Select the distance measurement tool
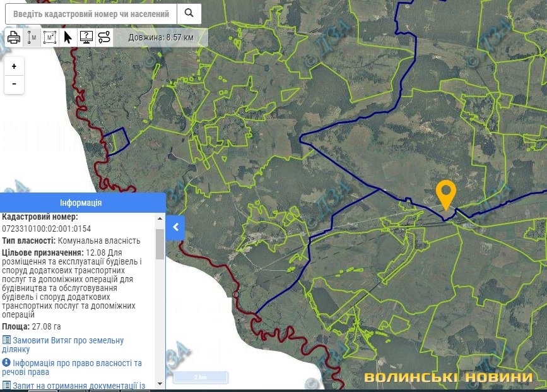Viewport: 547px width, 392px height. click(x=32, y=37)
